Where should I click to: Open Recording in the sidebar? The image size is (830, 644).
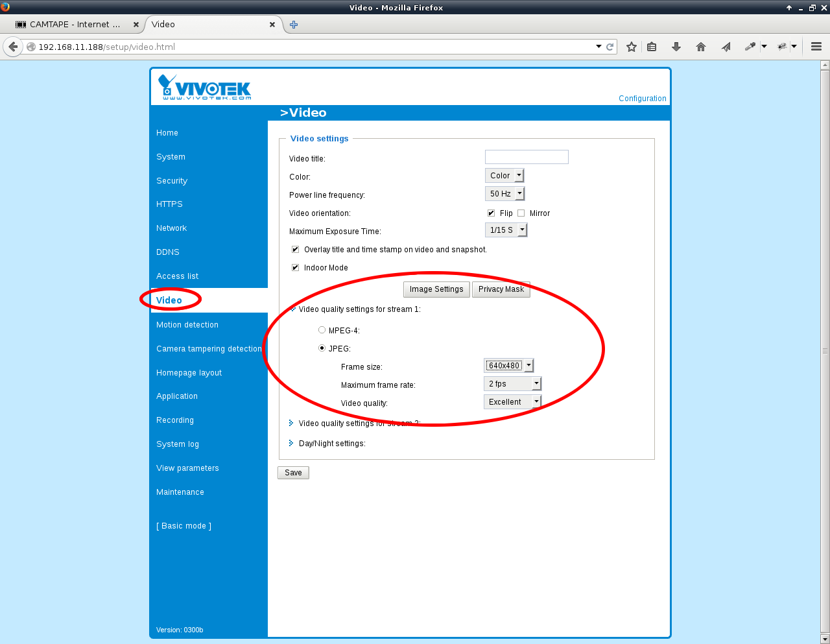[x=175, y=420]
